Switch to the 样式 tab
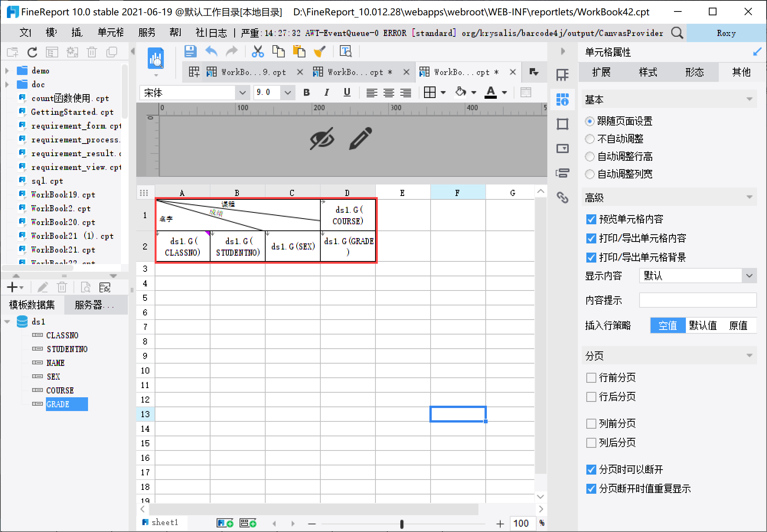 click(648, 72)
